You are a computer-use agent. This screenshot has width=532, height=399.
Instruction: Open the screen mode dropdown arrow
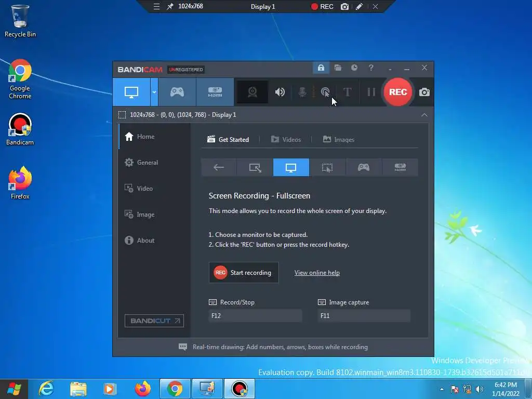(x=154, y=92)
